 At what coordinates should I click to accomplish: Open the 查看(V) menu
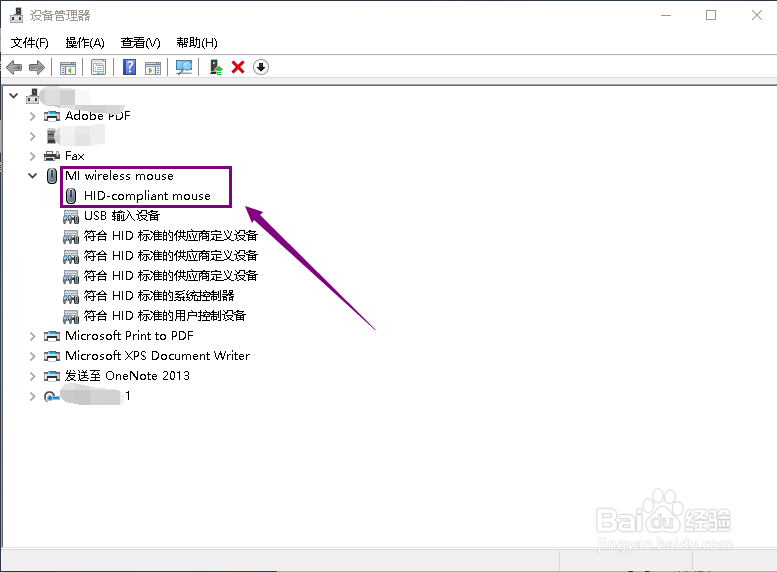tap(141, 43)
